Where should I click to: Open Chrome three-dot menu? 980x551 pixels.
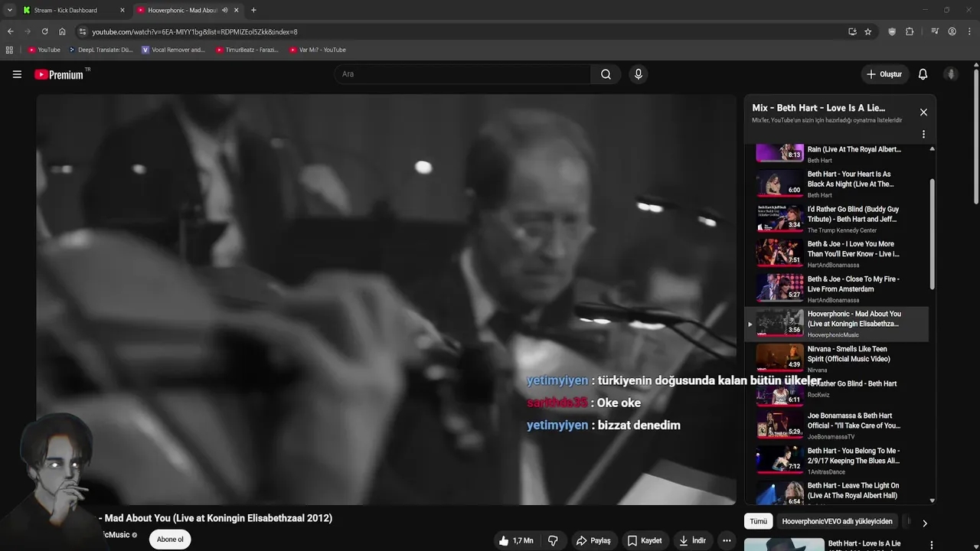tap(969, 31)
